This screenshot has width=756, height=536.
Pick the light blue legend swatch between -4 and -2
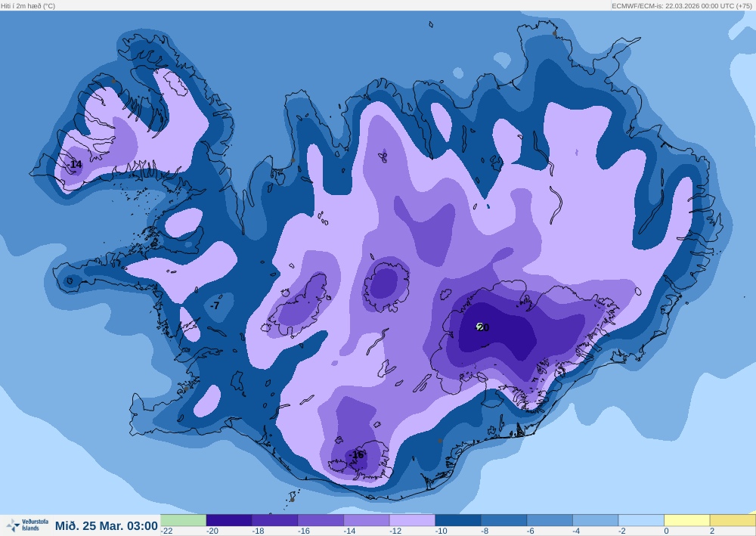tap(596, 520)
